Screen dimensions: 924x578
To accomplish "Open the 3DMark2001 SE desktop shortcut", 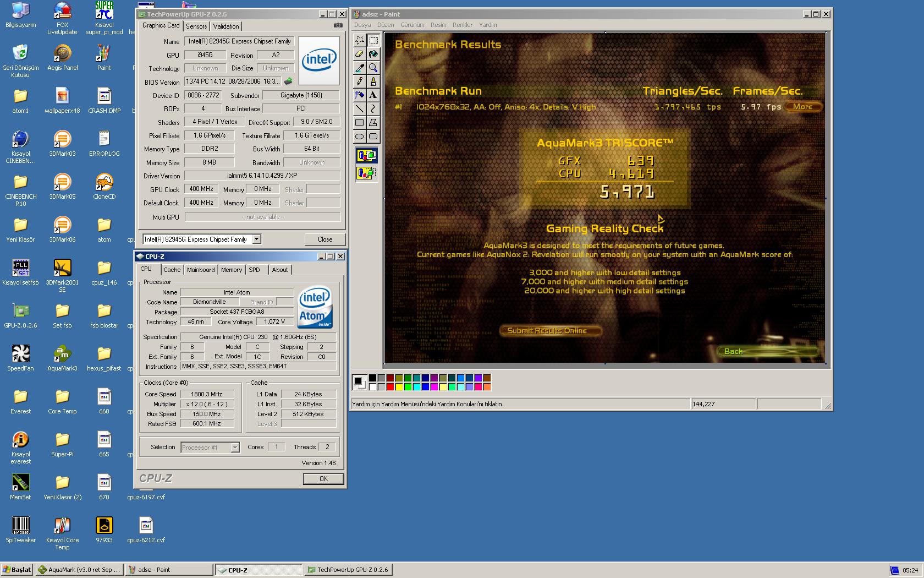I will coord(62,275).
